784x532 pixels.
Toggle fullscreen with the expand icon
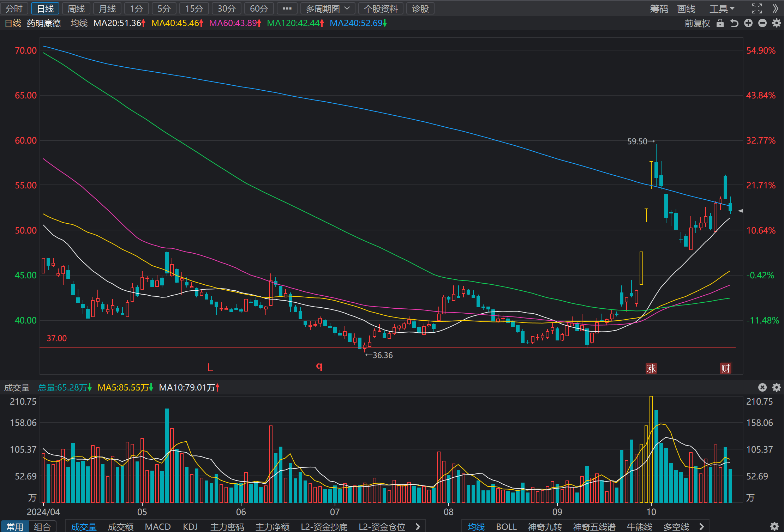click(x=756, y=8)
